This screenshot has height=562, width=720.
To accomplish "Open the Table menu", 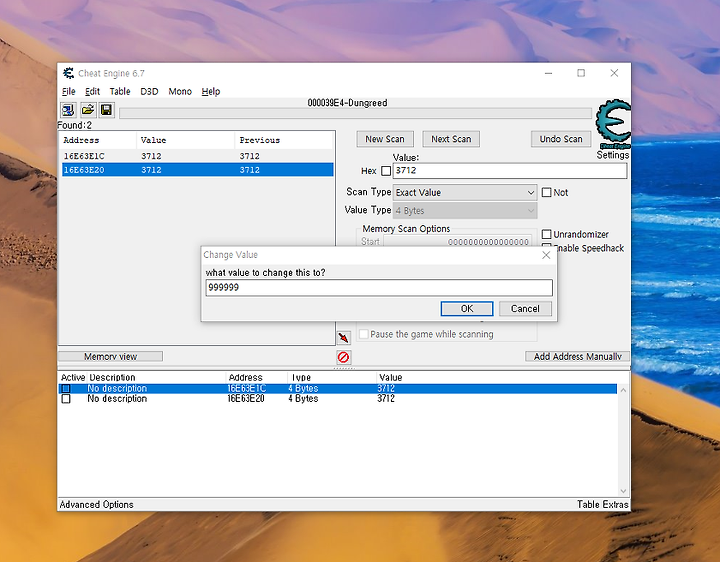I will point(120,91).
